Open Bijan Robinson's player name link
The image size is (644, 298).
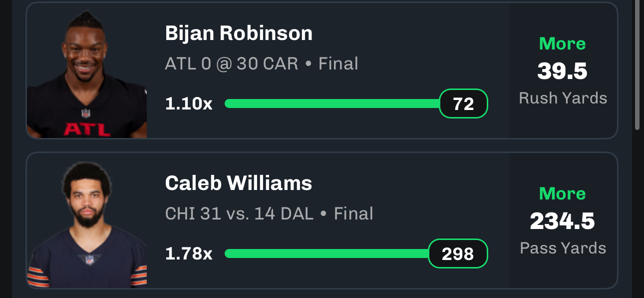(239, 33)
